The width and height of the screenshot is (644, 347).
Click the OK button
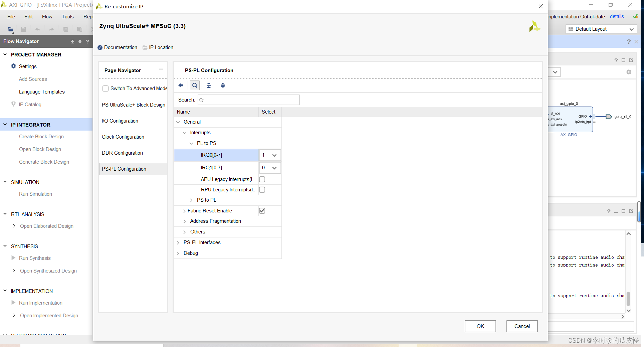(x=480, y=326)
